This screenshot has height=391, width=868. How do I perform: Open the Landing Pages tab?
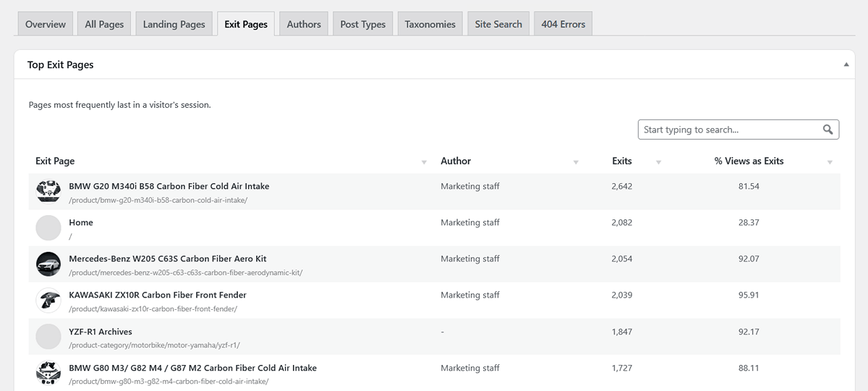tap(174, 24)
